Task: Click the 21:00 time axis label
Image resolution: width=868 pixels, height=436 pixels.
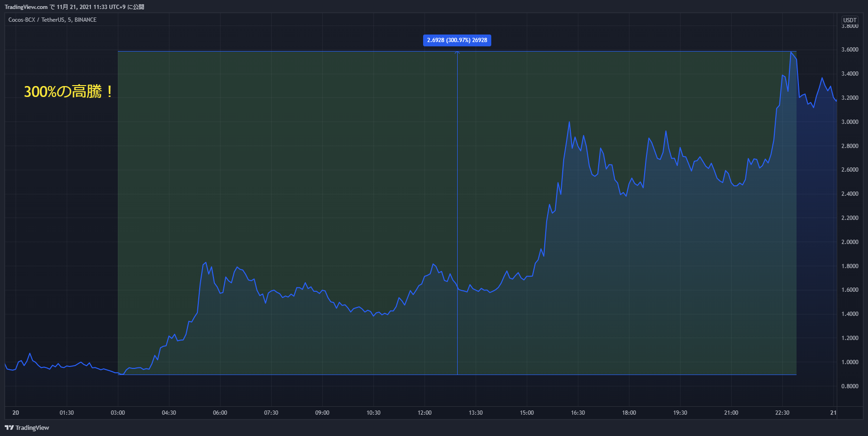Action: point(731,413)
